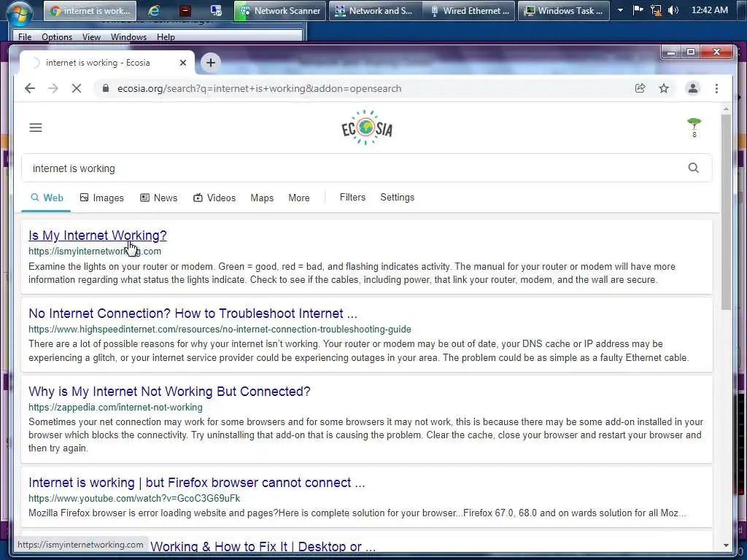
Task: Open 'Why is My Internet Not Working' result
Action: coord(169,392)
